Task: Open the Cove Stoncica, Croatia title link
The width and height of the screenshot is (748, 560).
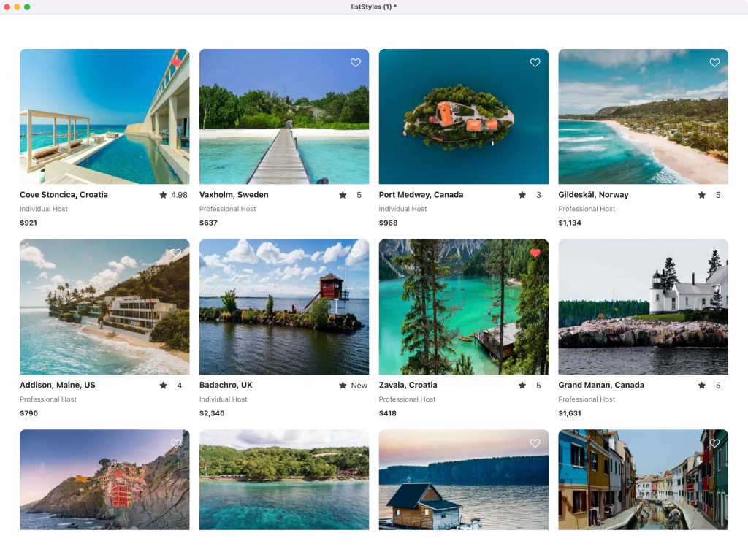Action: 64,195
